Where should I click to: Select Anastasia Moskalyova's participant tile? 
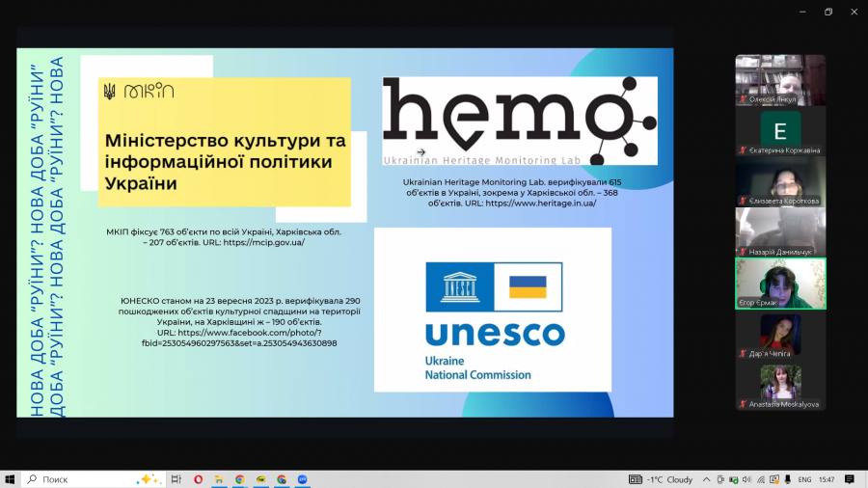coord(780,386)
